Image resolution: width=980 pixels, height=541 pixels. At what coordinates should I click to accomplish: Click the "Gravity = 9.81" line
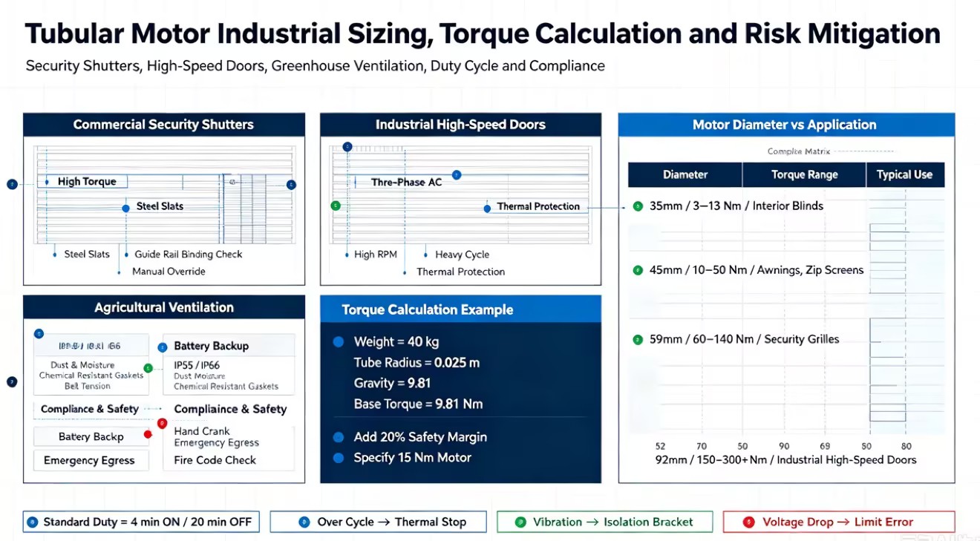coord(393,384)
